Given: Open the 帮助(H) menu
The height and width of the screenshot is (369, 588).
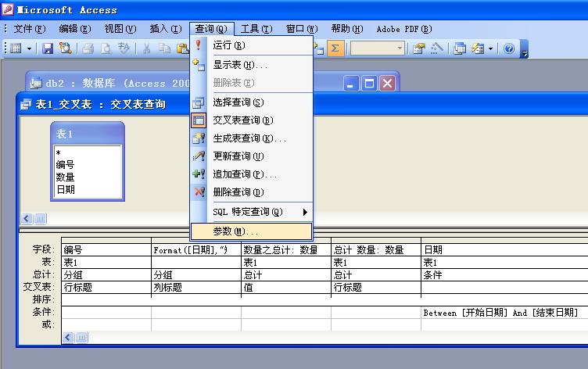Looking at the screenshot, I should tap(347, 29).
